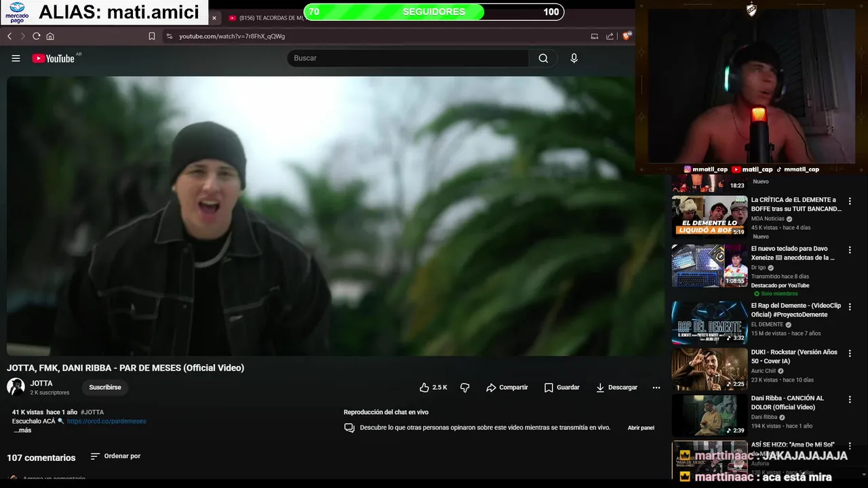868x488 pixels.
Task: Click the URL in the address bar
Action: [x=232, y=36]
